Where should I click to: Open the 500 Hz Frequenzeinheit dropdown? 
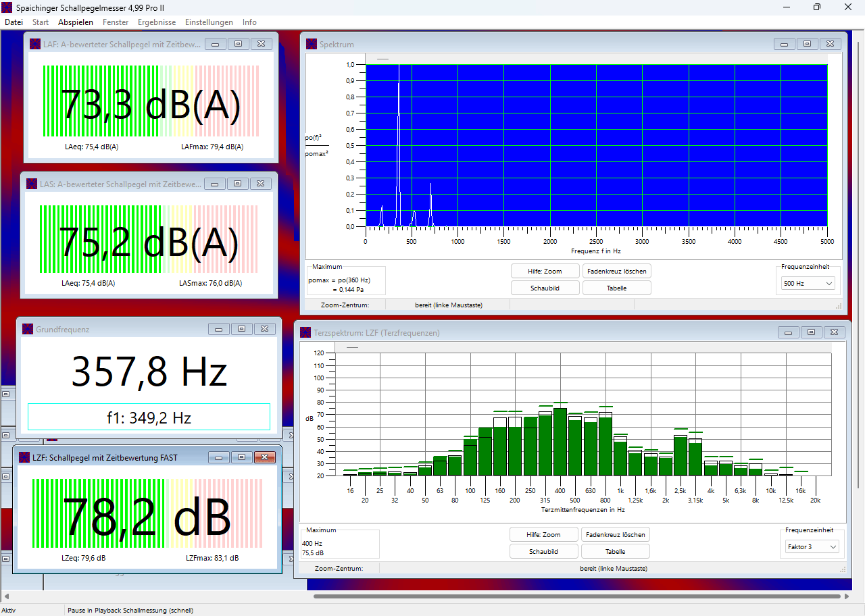pos(808,284)
